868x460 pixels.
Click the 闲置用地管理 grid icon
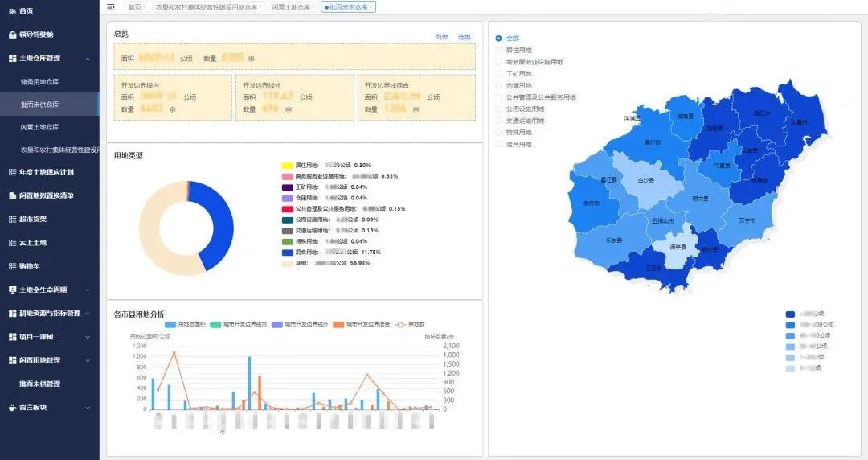(12, 360)
